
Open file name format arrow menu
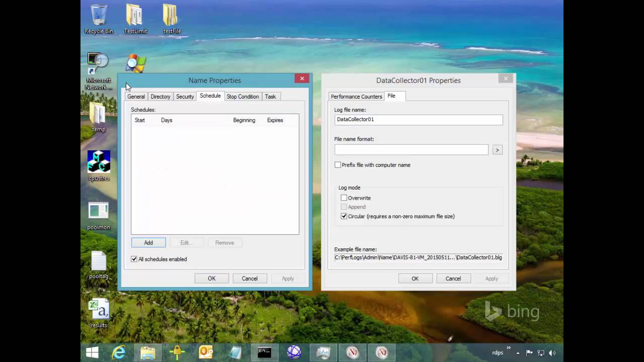497,150
